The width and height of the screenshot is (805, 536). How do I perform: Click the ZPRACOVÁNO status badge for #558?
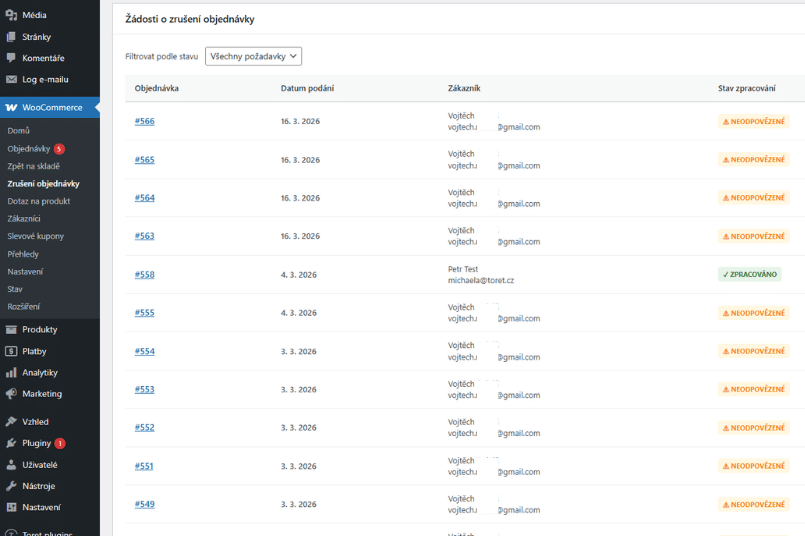click(750, 274)
